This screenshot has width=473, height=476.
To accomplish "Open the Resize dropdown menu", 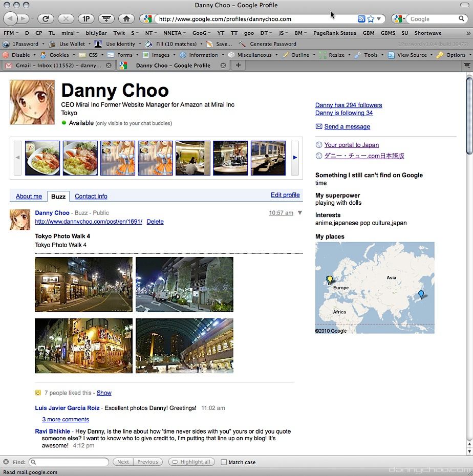I will [336, 55].
